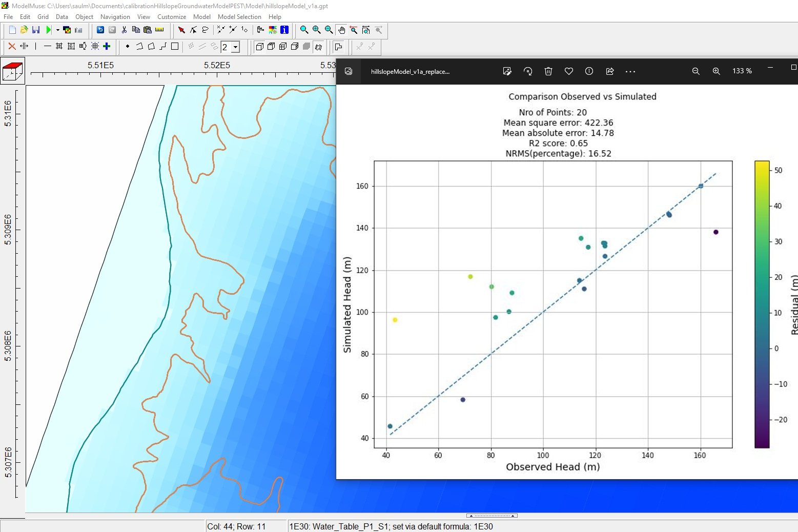798x532 pixels.
Task: Click the 133% zoom level indicator
Action: 741,71
